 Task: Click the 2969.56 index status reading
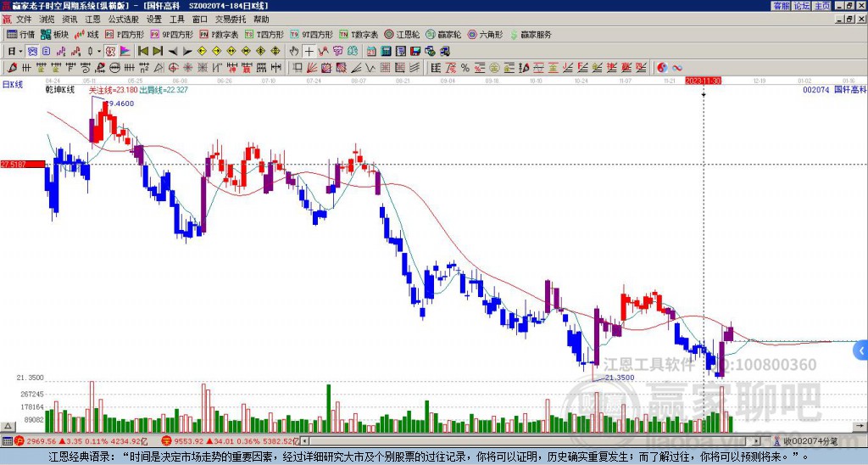(42, 441)
